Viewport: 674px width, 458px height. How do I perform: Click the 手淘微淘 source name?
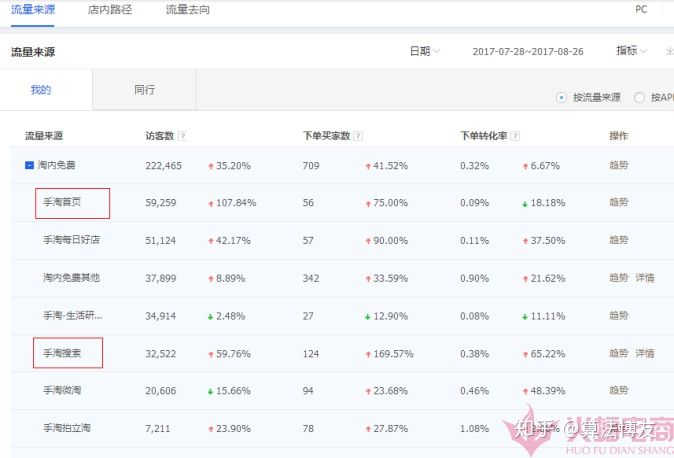tap(62, 390)
